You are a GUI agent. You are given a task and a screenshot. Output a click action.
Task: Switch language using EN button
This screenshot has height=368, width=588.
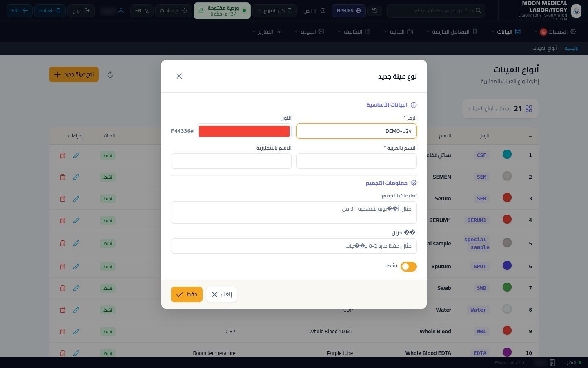click(142, 11)
